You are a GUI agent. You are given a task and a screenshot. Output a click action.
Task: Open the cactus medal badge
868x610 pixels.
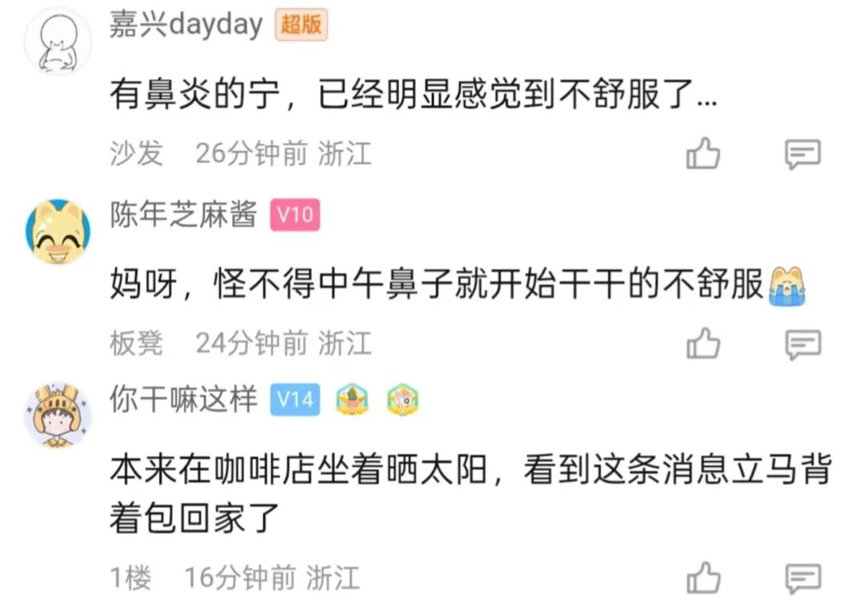point(352,399)
